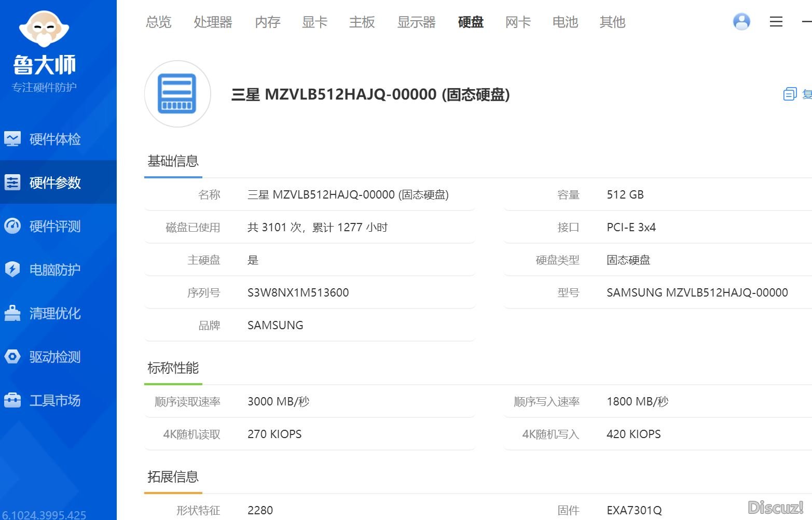Screen dimensions: 812x520
Task: Click the 工具市场 toolbox icon
Action: (12, 400)
